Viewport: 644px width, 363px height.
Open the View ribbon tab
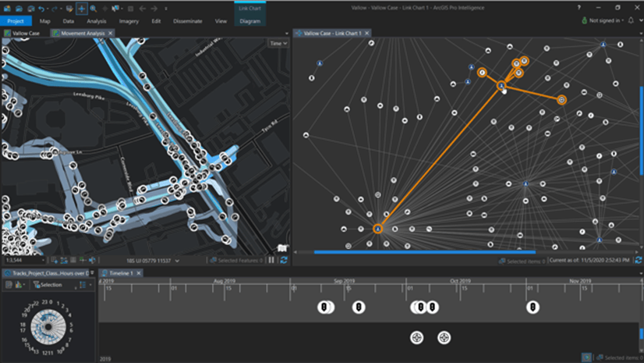point(221,21)
